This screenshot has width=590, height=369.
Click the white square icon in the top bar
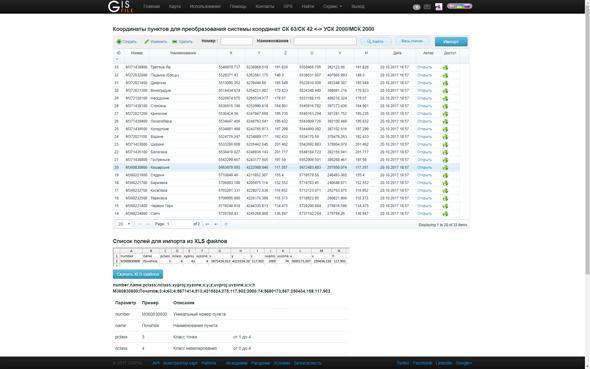point(439,7)
